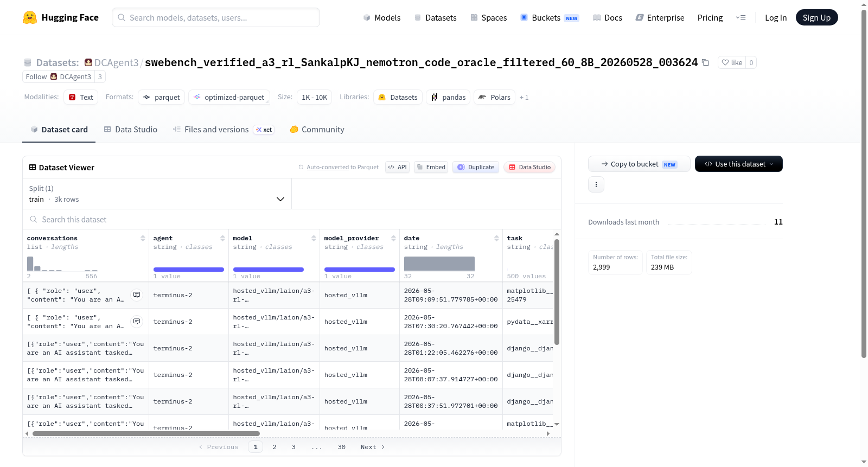Click the Embed button

coord(431,167)
